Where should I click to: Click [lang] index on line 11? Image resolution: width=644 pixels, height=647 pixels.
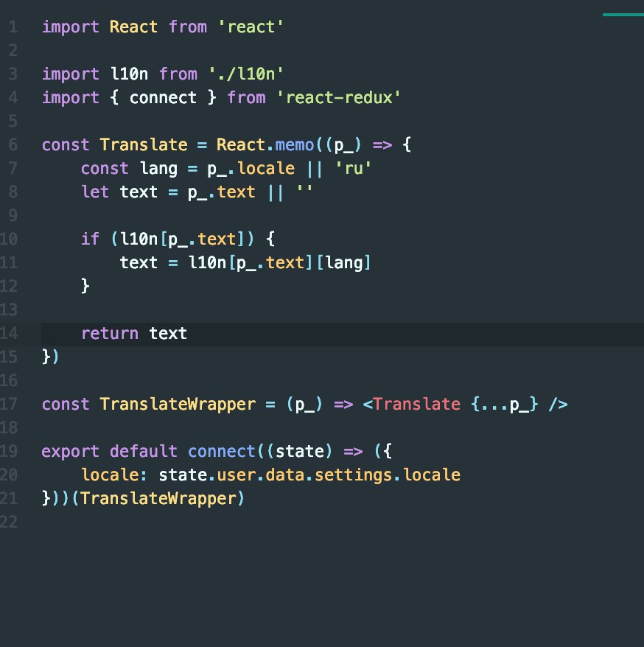343,263
